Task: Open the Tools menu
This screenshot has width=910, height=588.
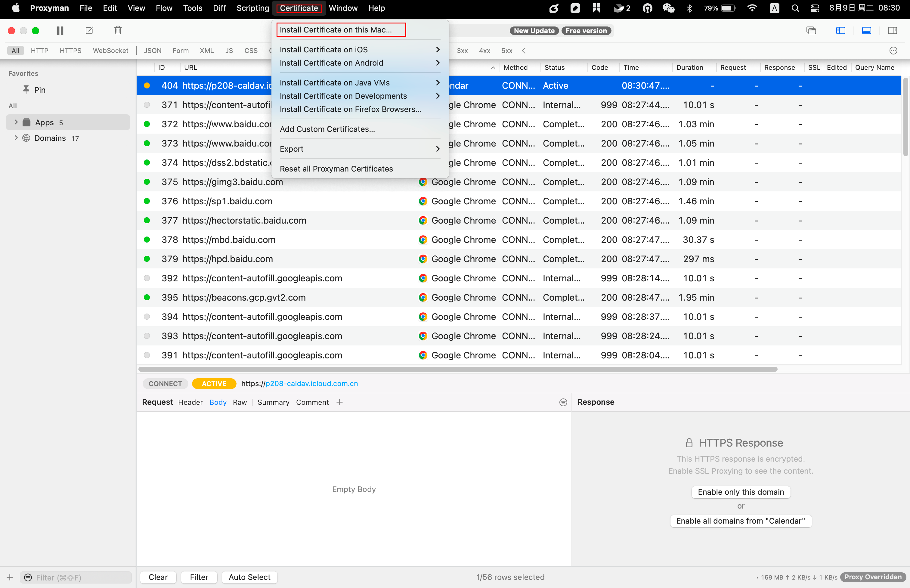Action: pos(192,8)
